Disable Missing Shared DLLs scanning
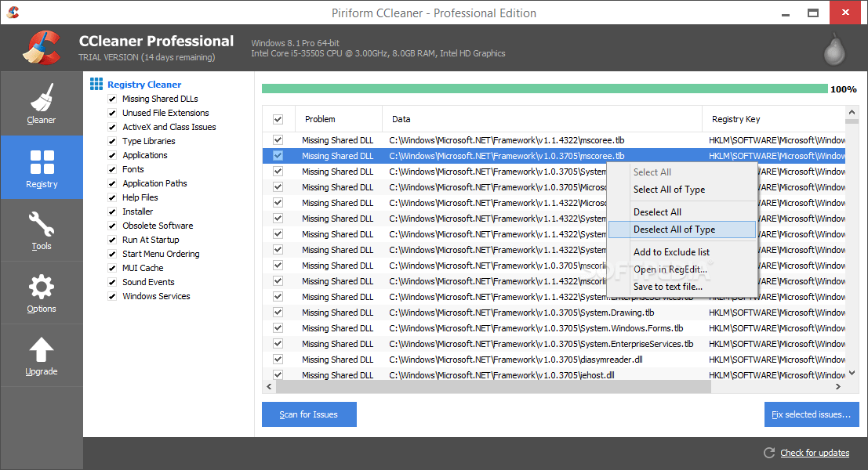868x470 pixels. click(x=111, y=99)
